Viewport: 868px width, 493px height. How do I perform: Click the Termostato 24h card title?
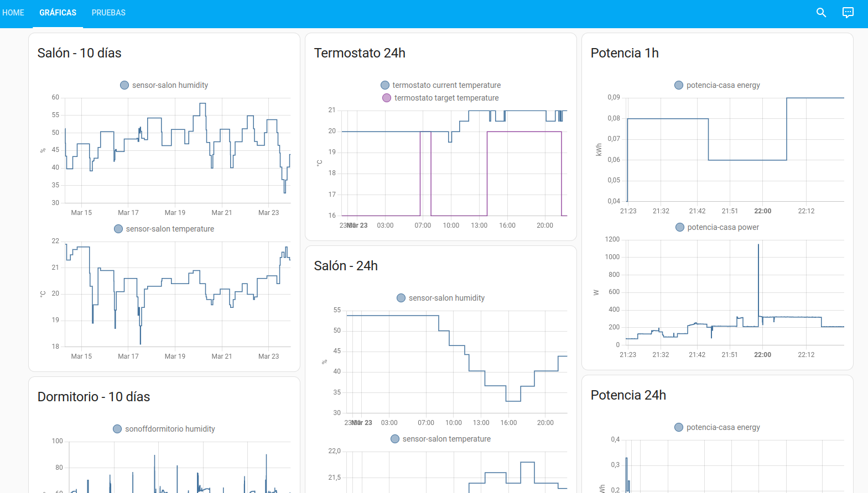click(x=360, y=53)
